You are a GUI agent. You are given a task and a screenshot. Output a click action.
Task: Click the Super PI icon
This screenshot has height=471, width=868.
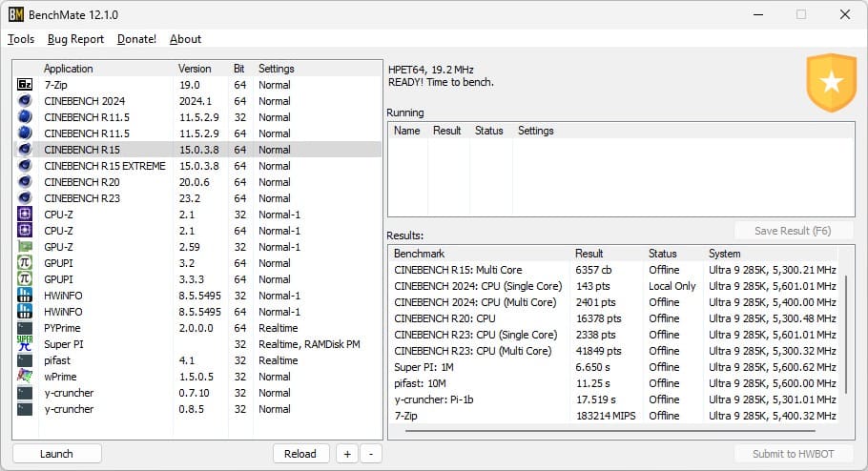pos(25,343)
